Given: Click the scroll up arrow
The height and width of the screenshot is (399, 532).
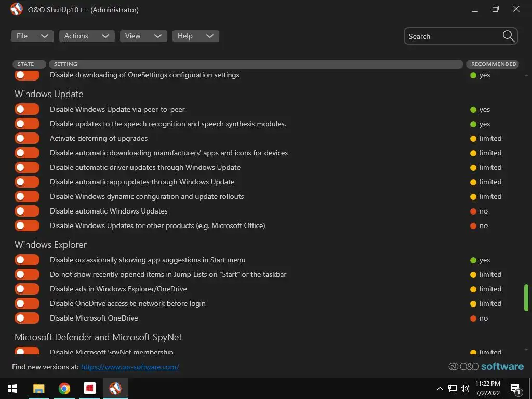Looking at the screenshot, I should coord(526,75).
